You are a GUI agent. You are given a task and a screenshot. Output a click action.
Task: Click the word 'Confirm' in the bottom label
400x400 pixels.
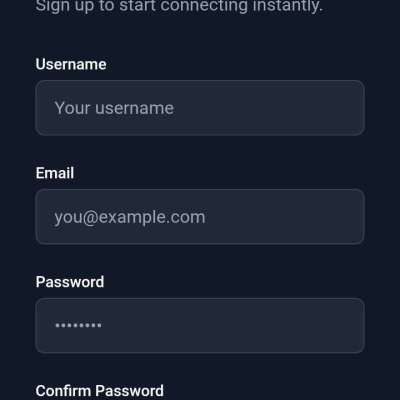click(64, 391)
